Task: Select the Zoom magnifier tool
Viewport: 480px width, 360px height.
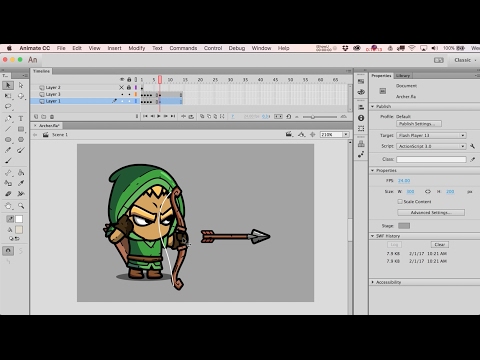Action: tap(21, 206)
